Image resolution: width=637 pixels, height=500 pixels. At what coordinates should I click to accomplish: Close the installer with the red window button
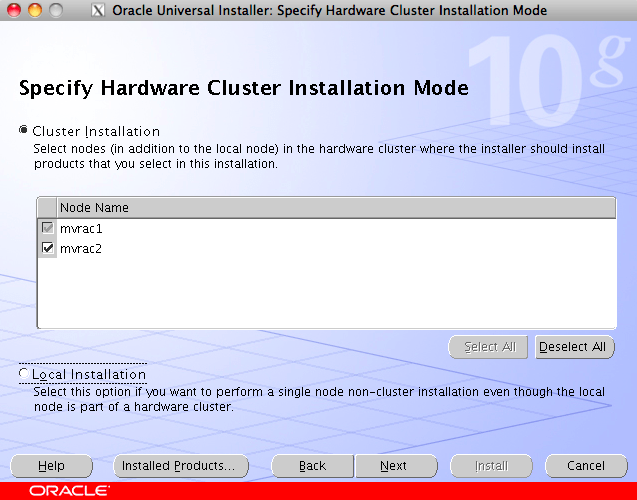pos(15,11)
